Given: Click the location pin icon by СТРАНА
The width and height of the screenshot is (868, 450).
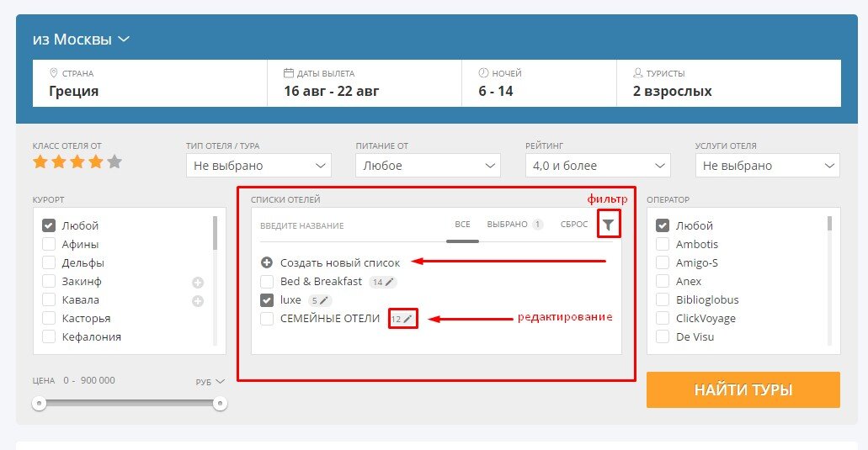Looking at the screenshot, I should click(x=54, y=73).
